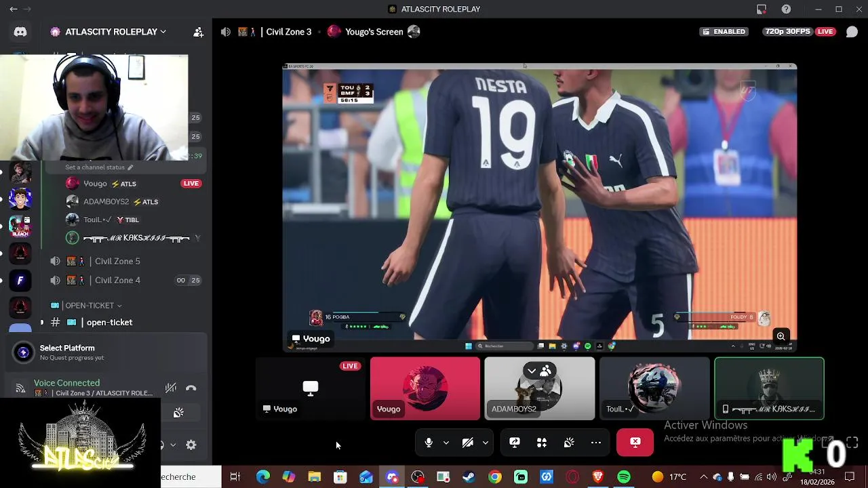This screenshot has width=868, height=488.
Task: Click the Yougo screen share tile with LIVE badge
Action: tap(311, 388)
